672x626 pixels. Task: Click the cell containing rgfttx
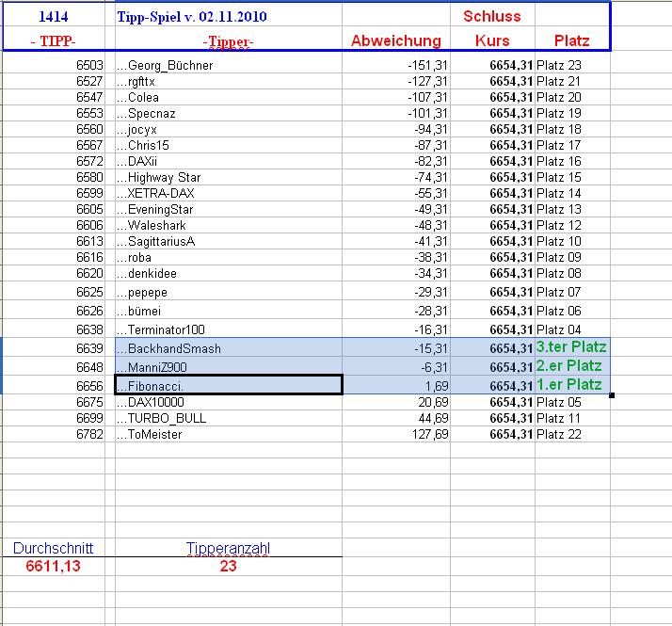(x=229, y=81)
